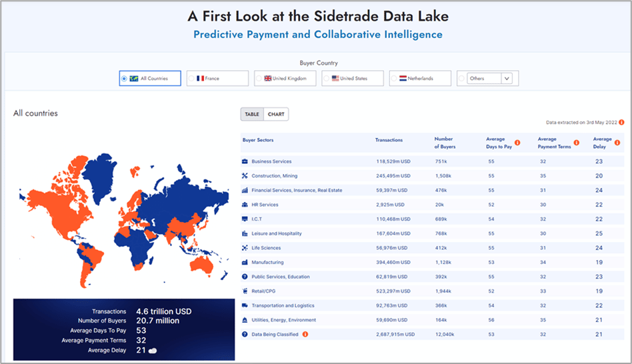Click the Transportation and Logistics truck icon
The width and height of the screenshot is (632, 364).
pos(245,305)
